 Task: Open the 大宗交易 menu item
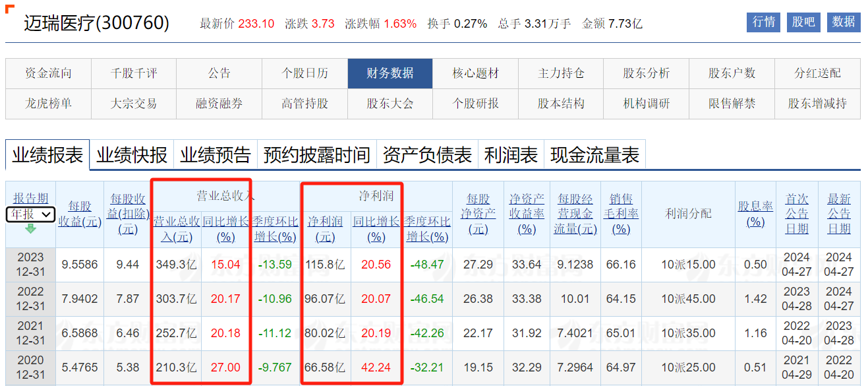pos(134,104)
